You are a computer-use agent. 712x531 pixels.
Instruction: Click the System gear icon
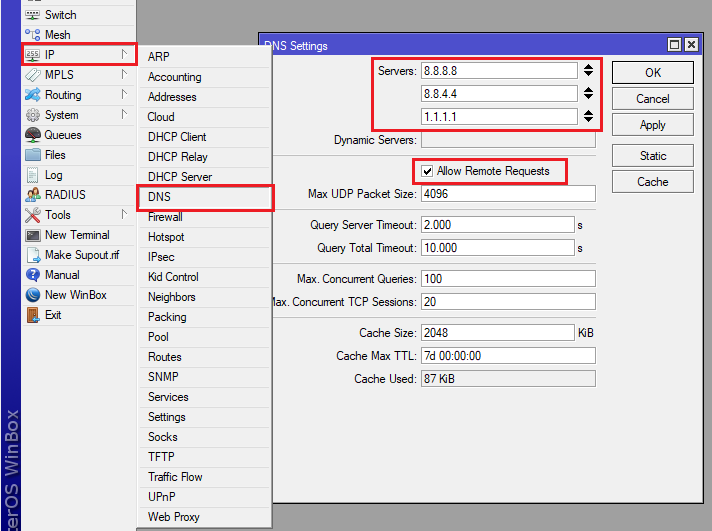tap(33, 115)
